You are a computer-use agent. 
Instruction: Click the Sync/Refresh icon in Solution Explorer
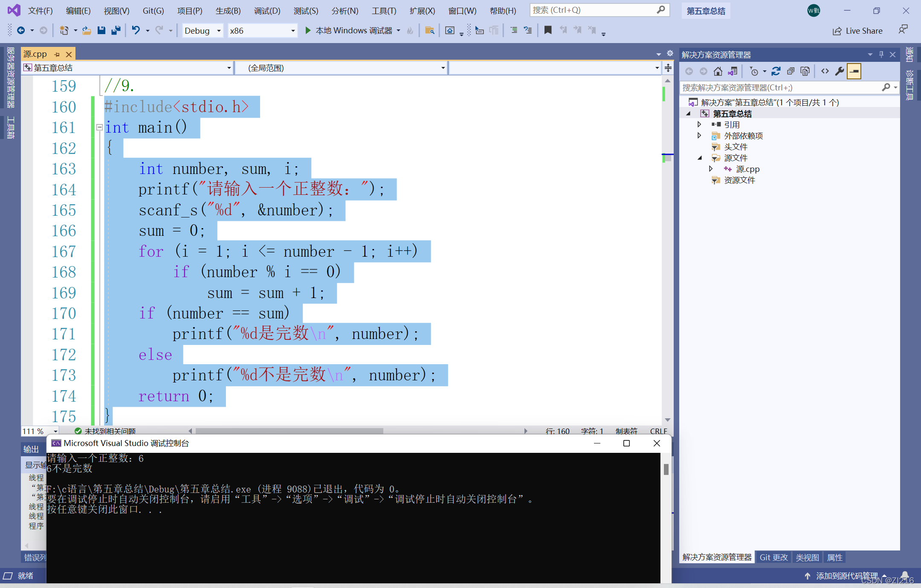pos(776,71)
